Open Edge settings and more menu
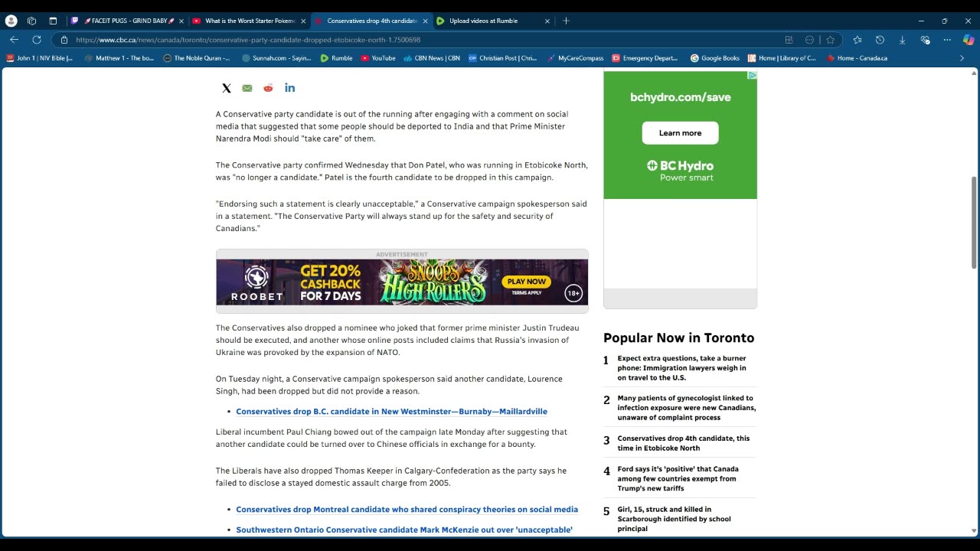 [x=947, y=40]
